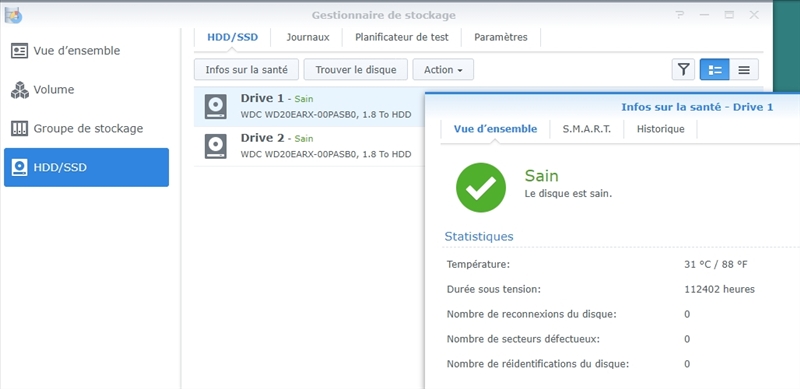
Task: Open the Historique tab
Action: click(x=660, y=129)
